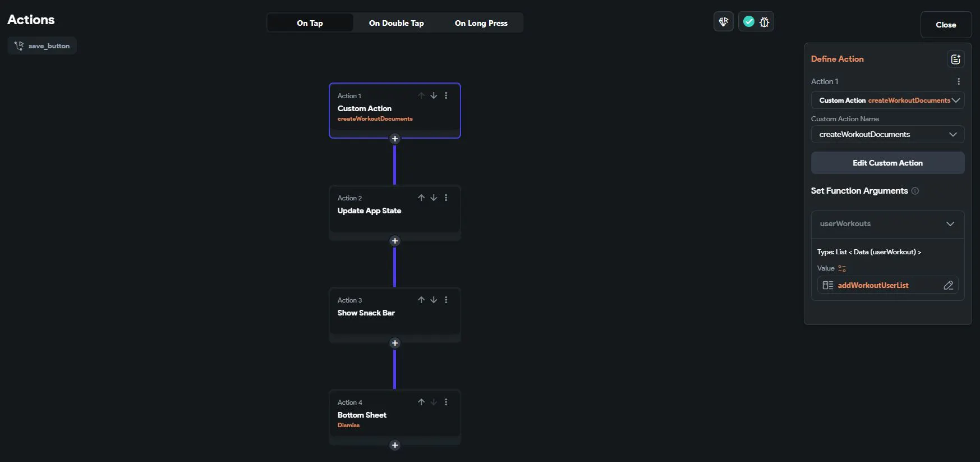
Task: Open the Bottom Sheet action's options menu
Action: (446, 402)
